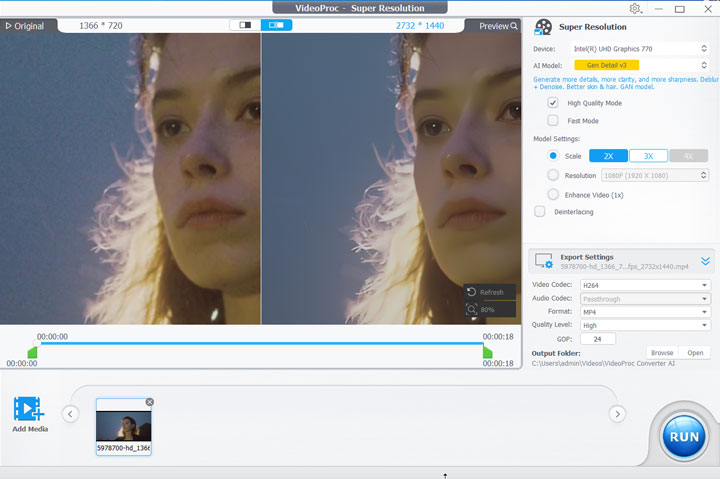Image resolution: width=720 pixels, height=479 pixels.
Task: Play the Original video tab
Action: pos(25,26)
